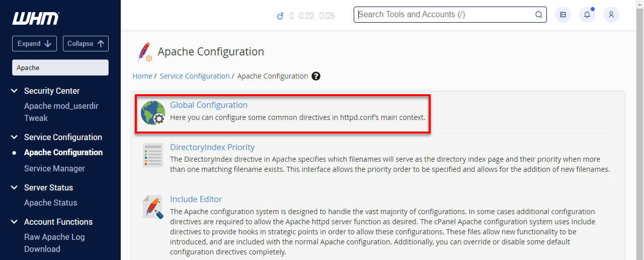Click the WHM logo
Screen dimensions: 644x260
[36, 19]
